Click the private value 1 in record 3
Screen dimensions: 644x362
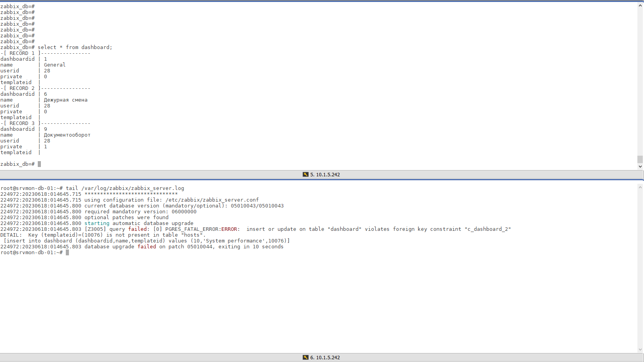click(46, 147)
